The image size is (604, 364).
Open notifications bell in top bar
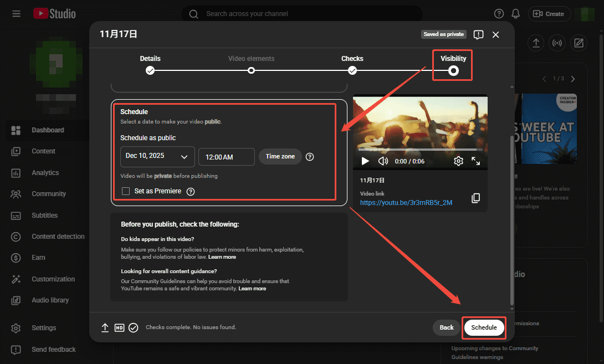pyautogui.click(x=515, y=13)
